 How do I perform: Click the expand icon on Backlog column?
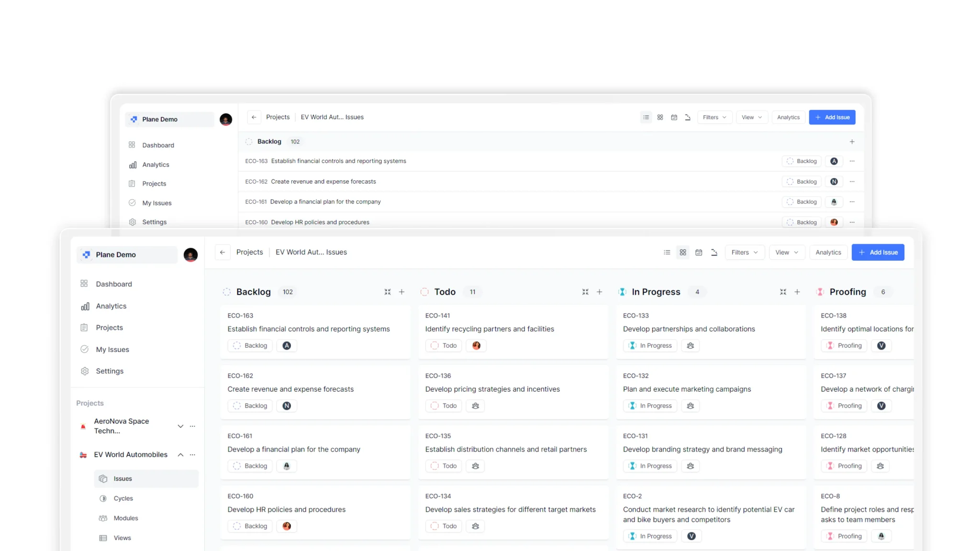(x=387, y=291)
